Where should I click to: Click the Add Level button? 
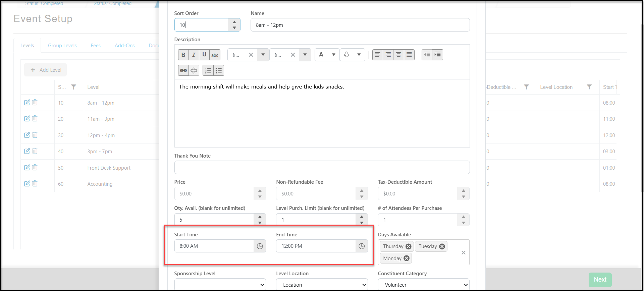point(46,70)
